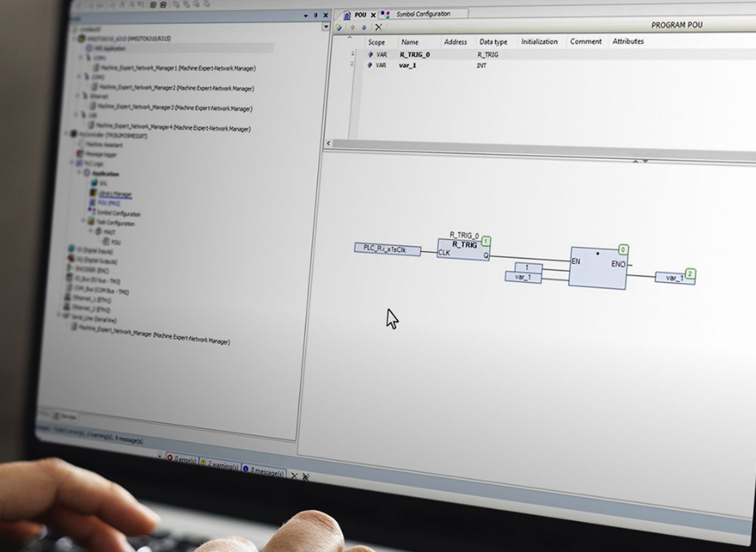This screenshot has width=756, height=552.
Task: Select the POU editor tab
Action: coord(360,15)
